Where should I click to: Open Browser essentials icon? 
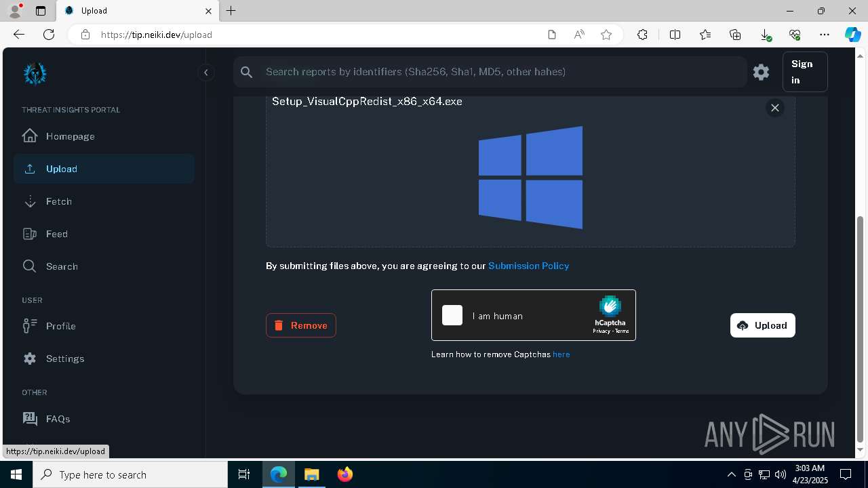[795, 35]
